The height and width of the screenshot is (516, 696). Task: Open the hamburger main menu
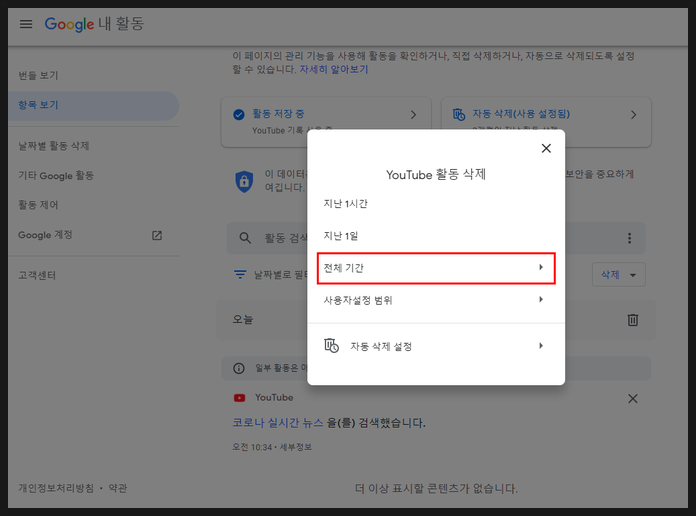[26, 24]
